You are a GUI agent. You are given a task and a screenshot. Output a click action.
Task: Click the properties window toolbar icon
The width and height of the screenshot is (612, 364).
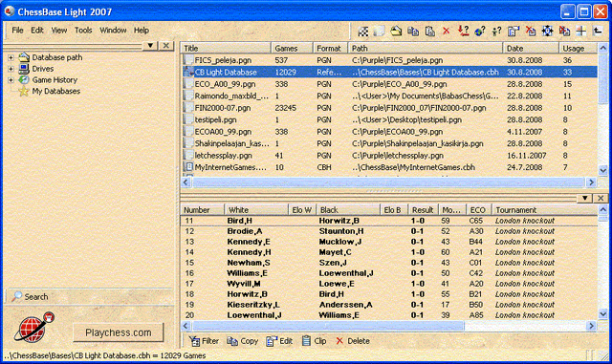pyautogui.click(x=514, y=32)
